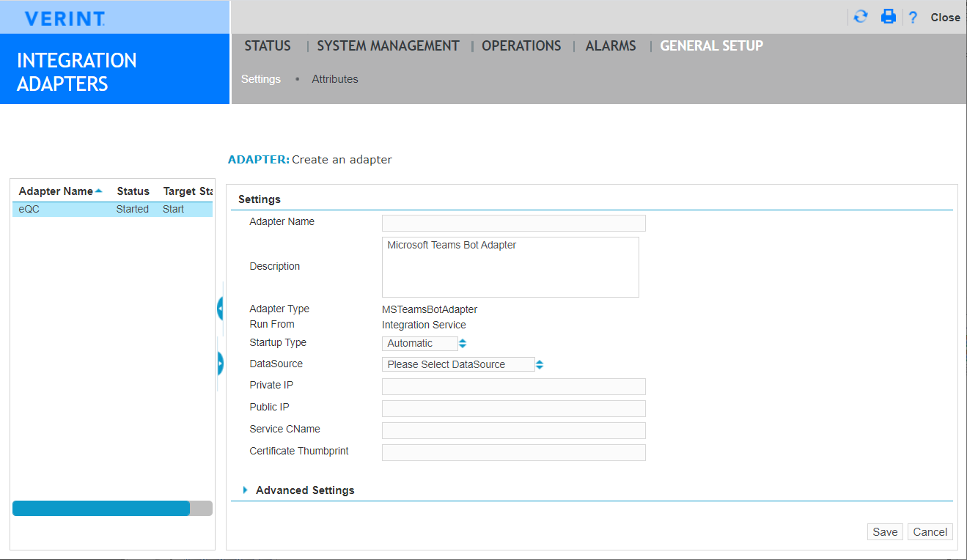Click the horizontal scrollbar in adapter list
Viewport: 967px width, 560px height.
101,509
